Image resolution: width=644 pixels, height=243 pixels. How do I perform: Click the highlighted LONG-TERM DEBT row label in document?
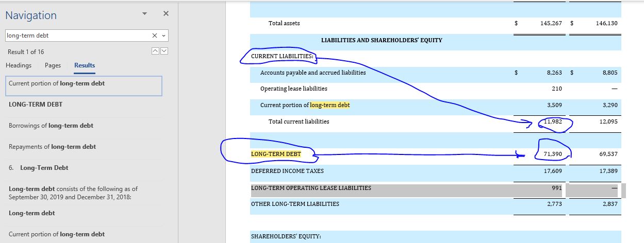tap(276, 154)
